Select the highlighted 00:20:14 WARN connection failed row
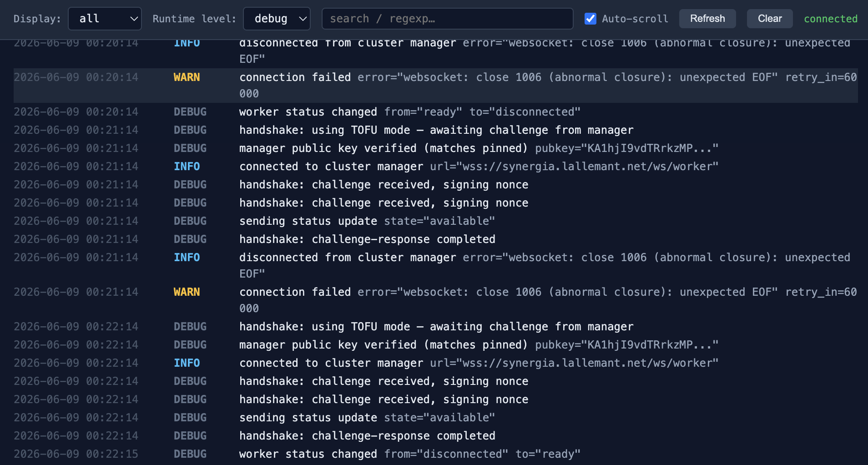 [x=435, y=86]
